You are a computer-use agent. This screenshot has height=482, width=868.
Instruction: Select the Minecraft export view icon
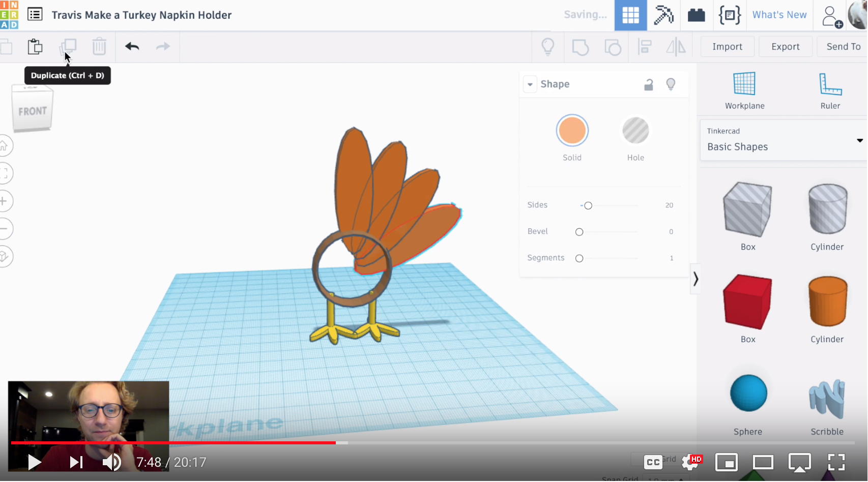coord(664,15)
